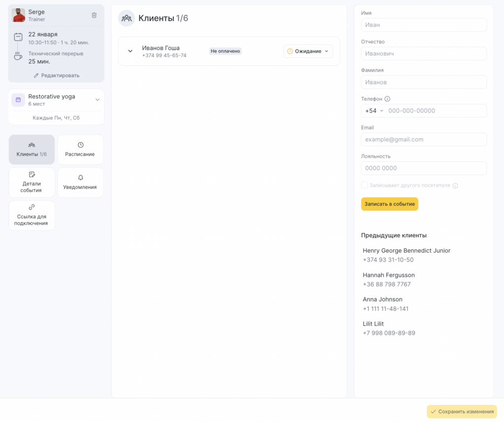This screenshot has width=504, height=422.
Task: Open the +54 country code dropdown
Action: coord(374,111)
